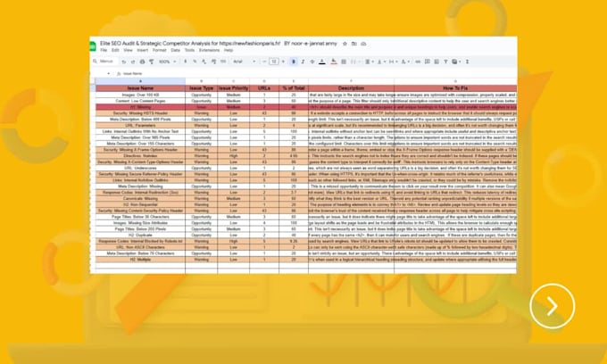Click the move-to-folder icon beside title
Screen dimensions: 607x364
(x=354, y=44)
